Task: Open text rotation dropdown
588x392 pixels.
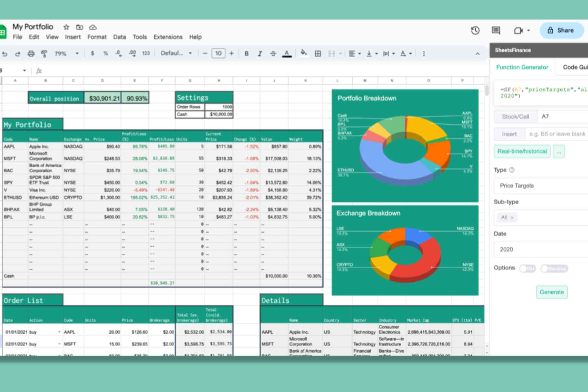Action: point(406,54)
